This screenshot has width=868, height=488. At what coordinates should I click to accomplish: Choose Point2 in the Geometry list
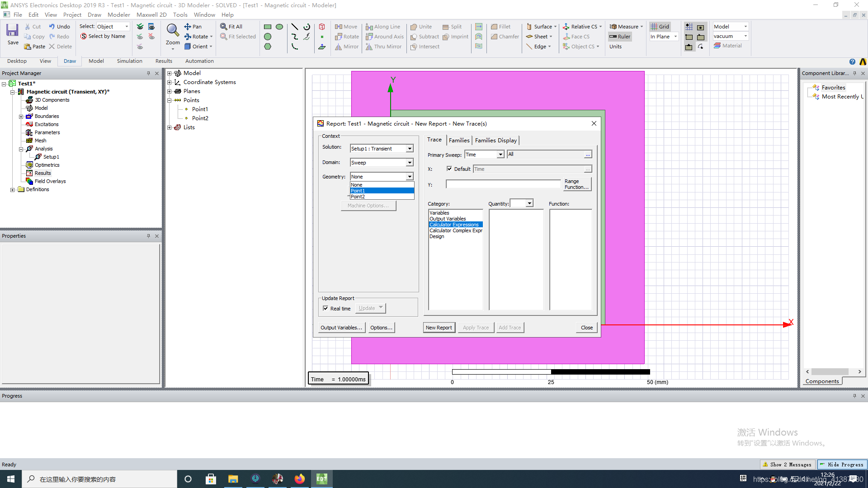tap(382, 197)
